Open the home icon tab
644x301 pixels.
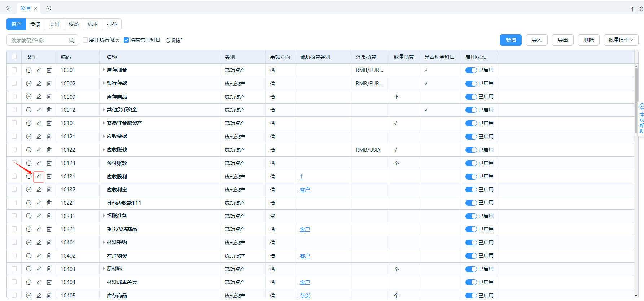point(8,8)
